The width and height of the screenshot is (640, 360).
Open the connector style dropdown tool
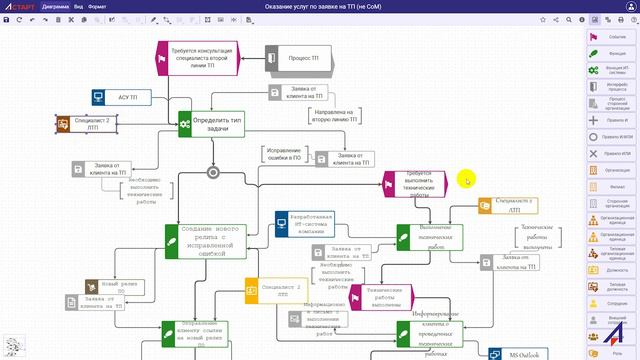coord(167,20)
